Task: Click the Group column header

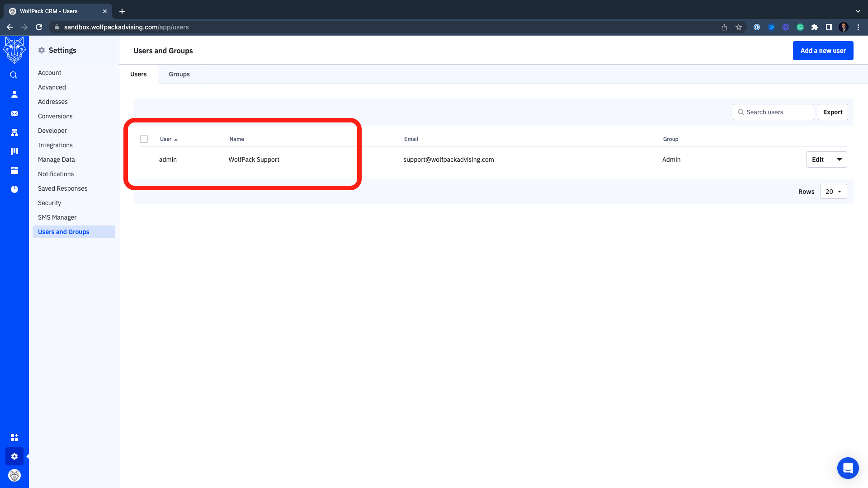Action: [670, 139]
